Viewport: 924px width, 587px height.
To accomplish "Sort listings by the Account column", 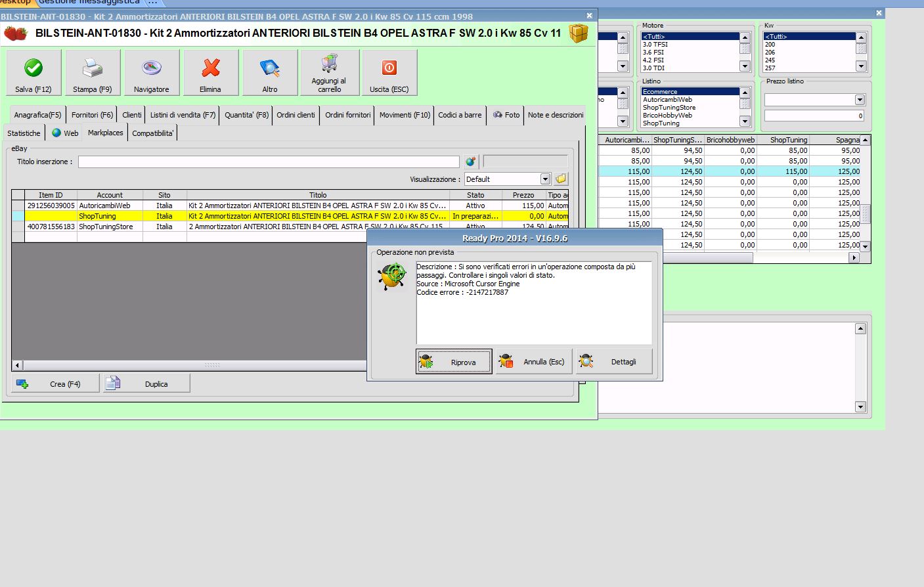I will coord(110,195).
